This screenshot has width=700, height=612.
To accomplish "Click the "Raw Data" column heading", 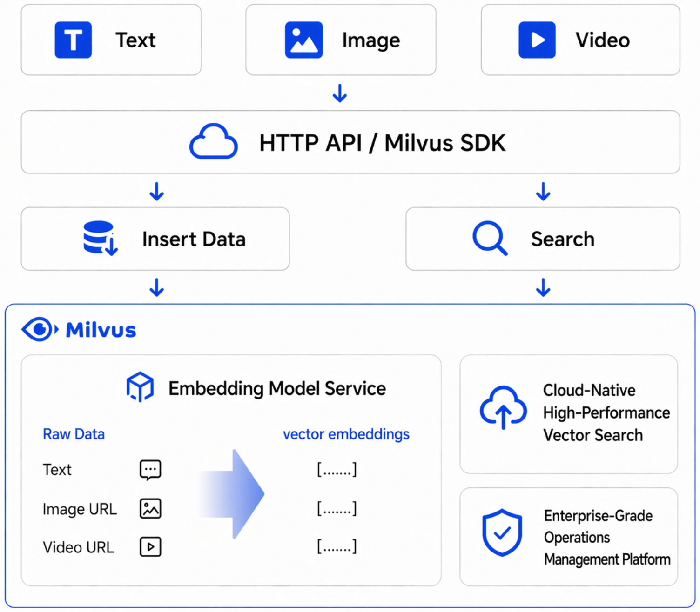I will 74,434.
